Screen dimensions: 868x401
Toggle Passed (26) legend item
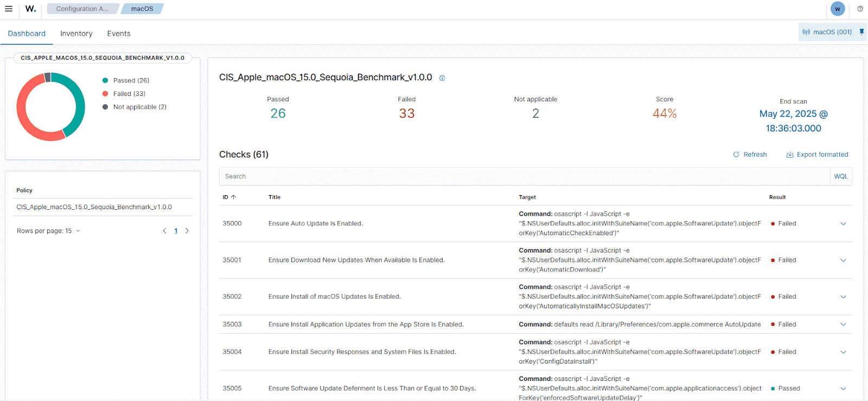[131, 80]
